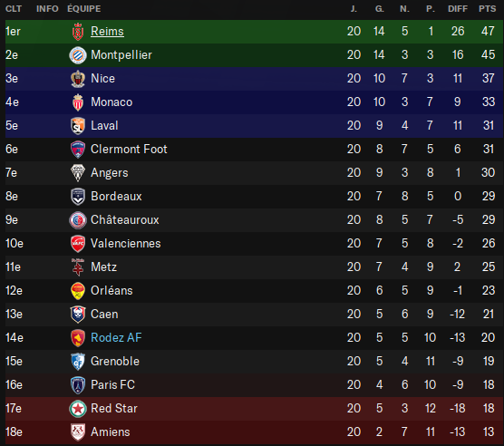The image size is (504, 446).
Task: Select the Amiens row in the relegation zone
Action: coord(254,432)
